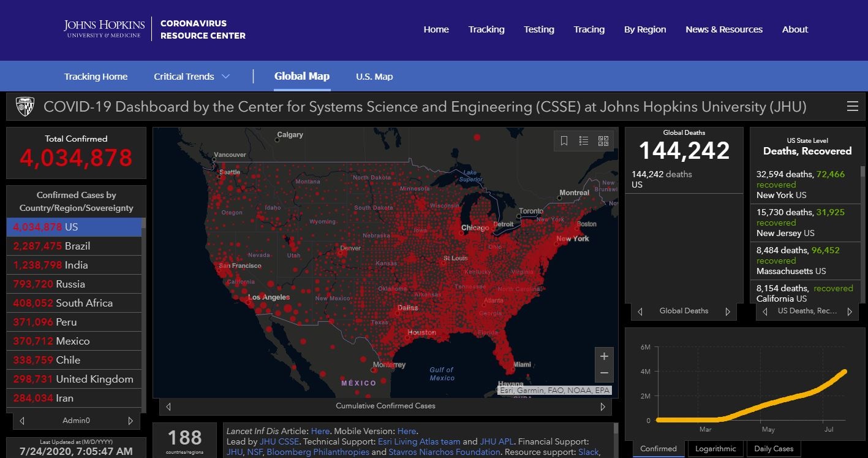Open the JHU CSSE link

[281, 441]
